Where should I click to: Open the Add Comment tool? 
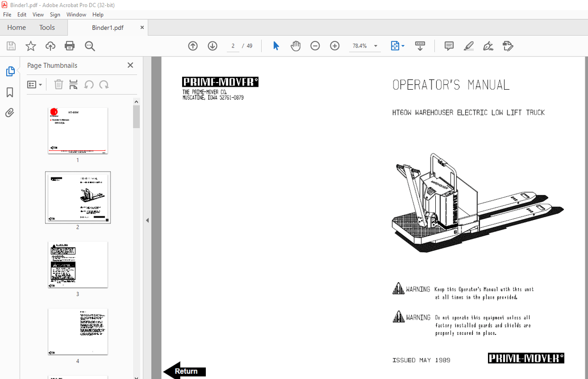click(x=449, y=46)
